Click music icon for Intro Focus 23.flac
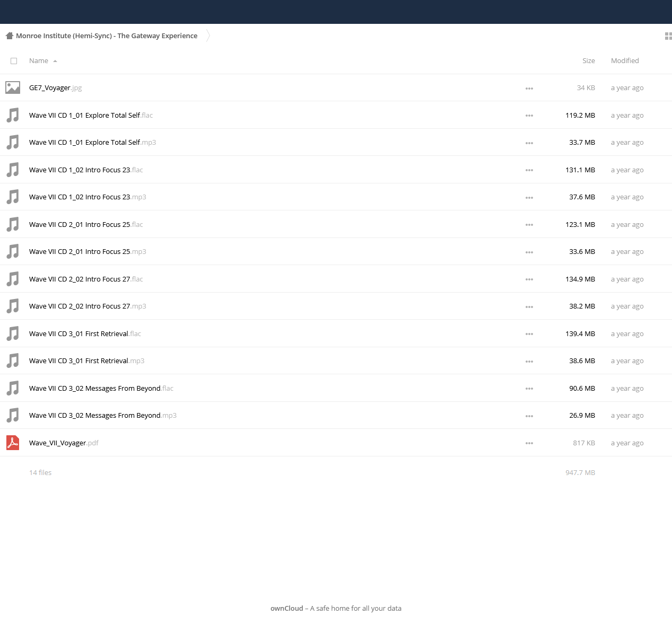 (x=13, y=170)
